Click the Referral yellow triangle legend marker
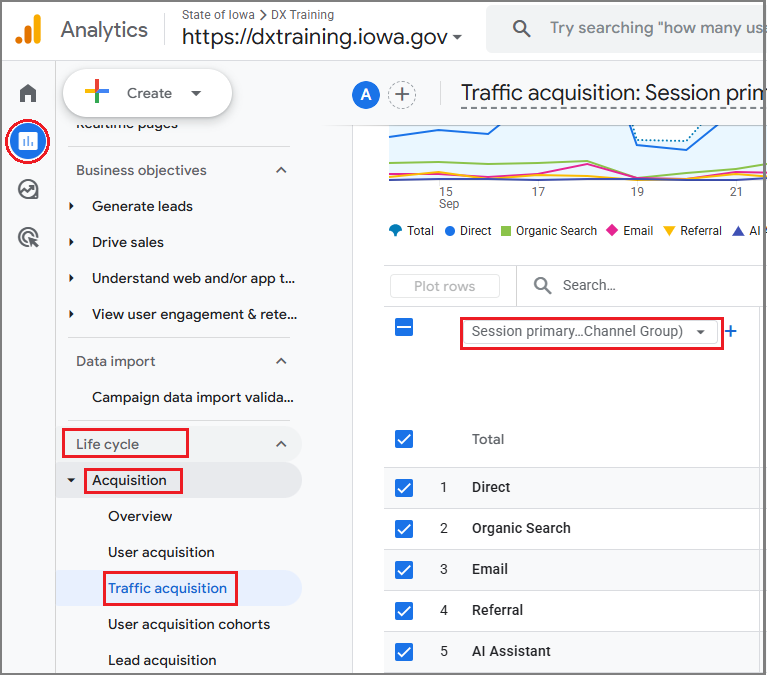Screen dimensions: 767x675 tap(669, 231)
